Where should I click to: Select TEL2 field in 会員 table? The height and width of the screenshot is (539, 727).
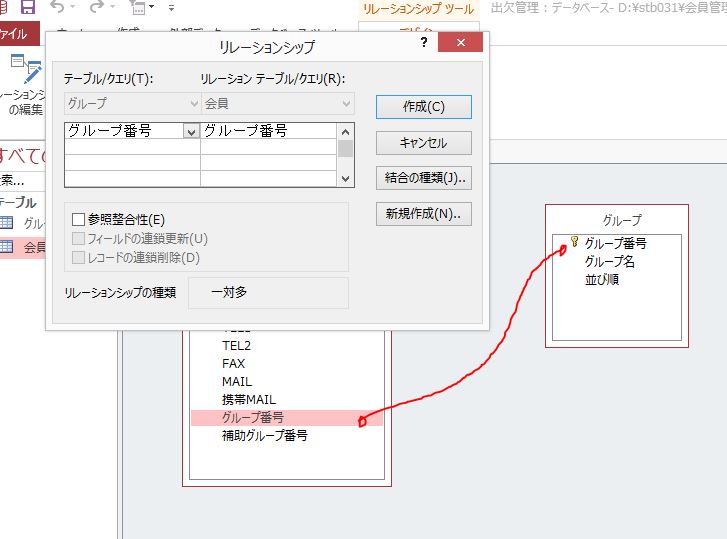236,345
